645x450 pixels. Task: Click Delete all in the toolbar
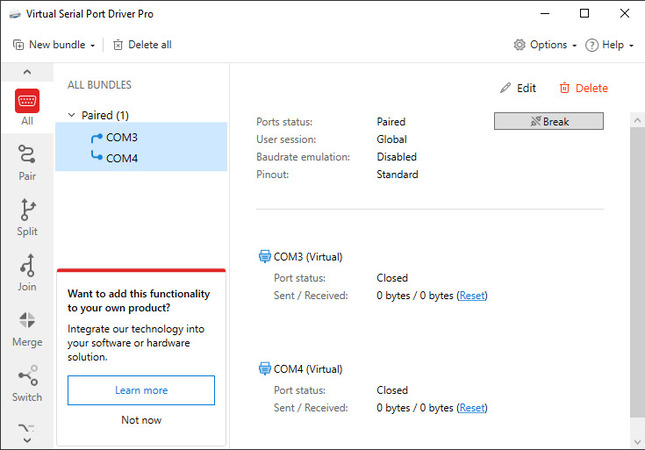pos(142,44)
